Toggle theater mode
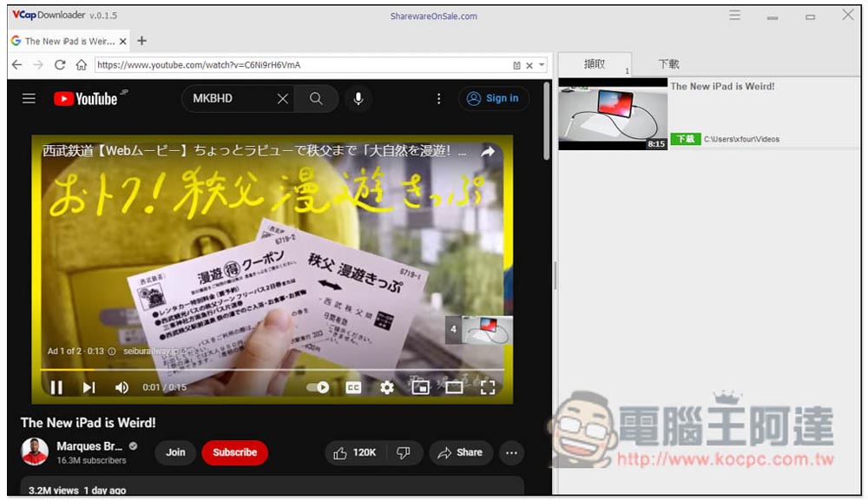 (454, 387)
